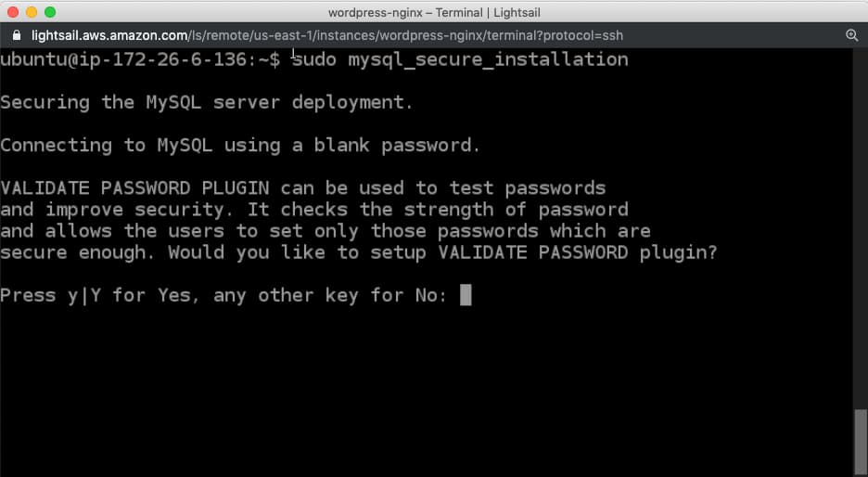This screenshot has width=868, height=477.
Task: Close the window with the red button
Action: pyautogui.click(x=12, y=12)
